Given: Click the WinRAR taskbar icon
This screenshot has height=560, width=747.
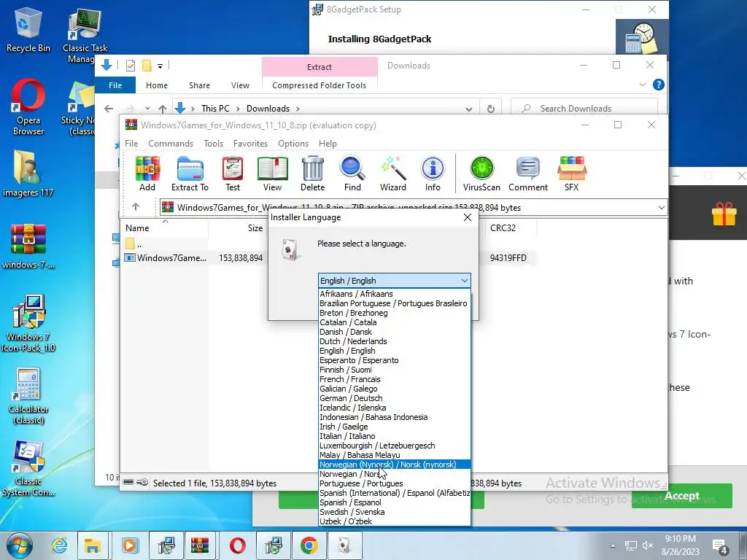Looking at the screenshot, I should click(200, 545).
